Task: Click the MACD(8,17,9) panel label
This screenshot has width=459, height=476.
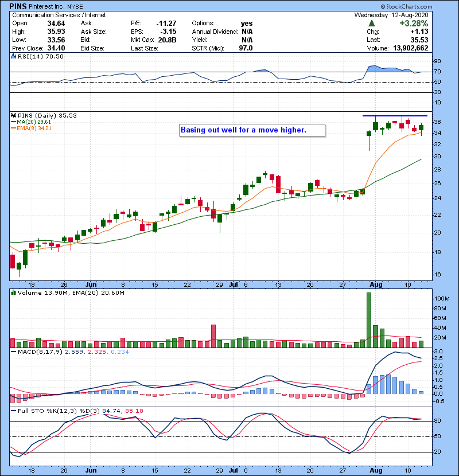Action: pos(40,352)
